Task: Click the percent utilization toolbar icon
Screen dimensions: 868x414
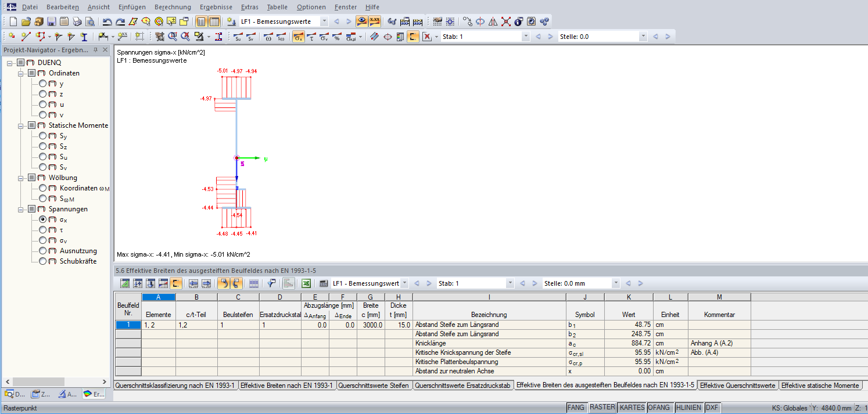Action: (x=336, y=37)
